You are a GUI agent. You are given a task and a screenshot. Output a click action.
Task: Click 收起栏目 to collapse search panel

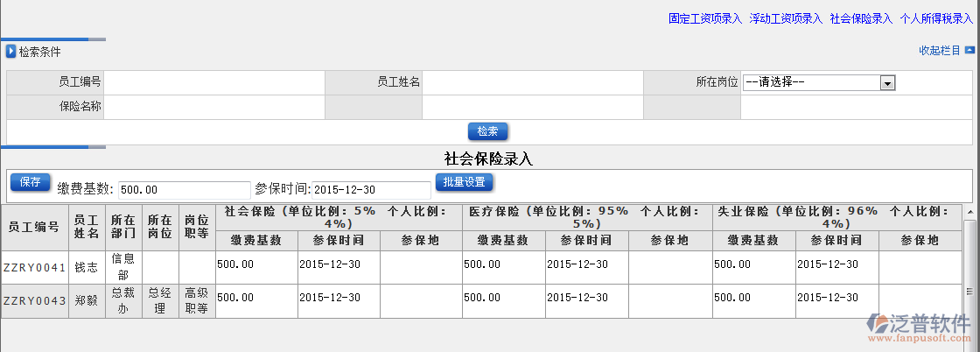(x=940, y=50)
